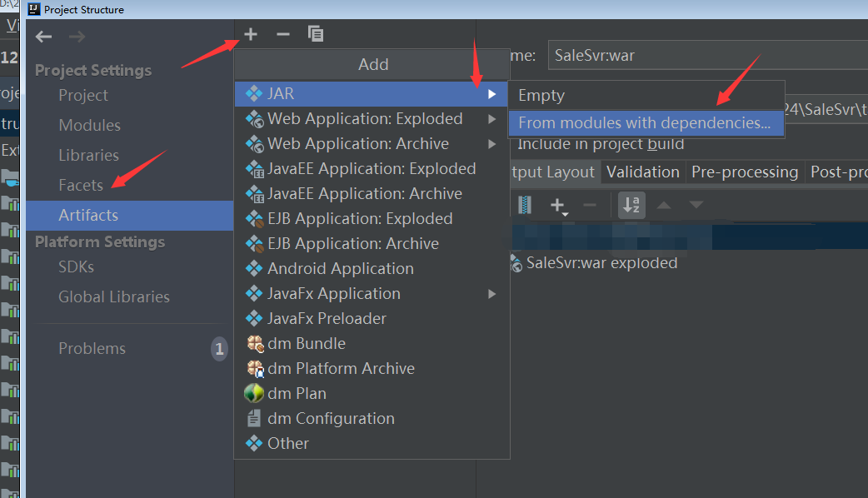Click the move up arrow icon
This screenshot has height=498, width=868.
664,206
